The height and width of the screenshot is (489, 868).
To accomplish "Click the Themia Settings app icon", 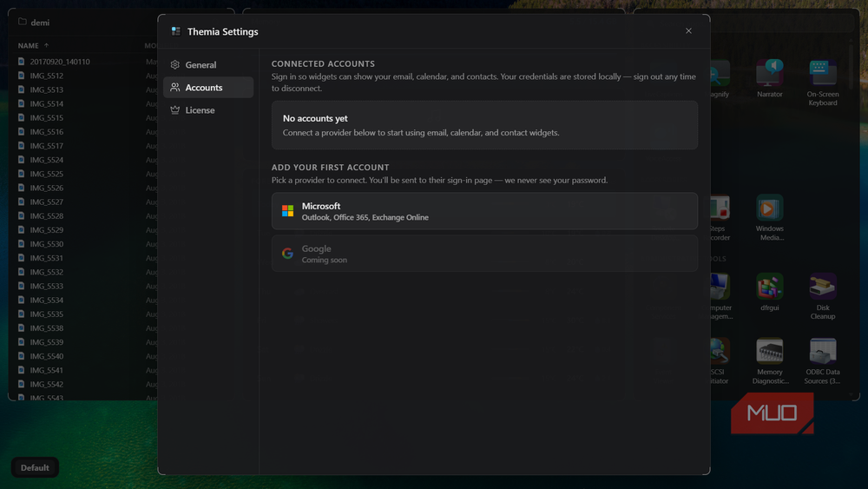I will 176,31.
